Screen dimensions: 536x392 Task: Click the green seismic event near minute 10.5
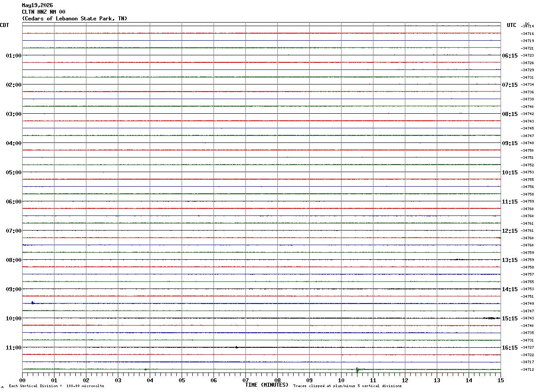[x=358, y=369]
